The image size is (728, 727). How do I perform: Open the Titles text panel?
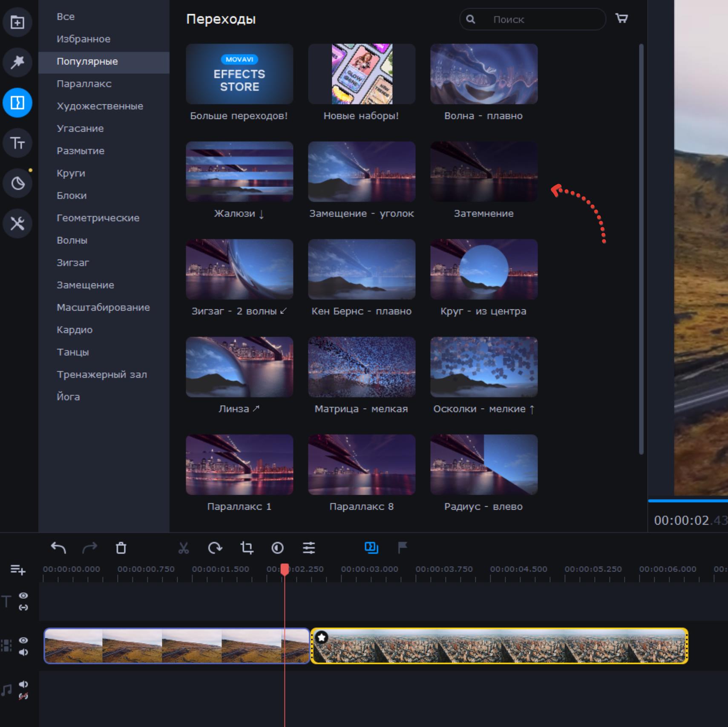tap(17, 143)
